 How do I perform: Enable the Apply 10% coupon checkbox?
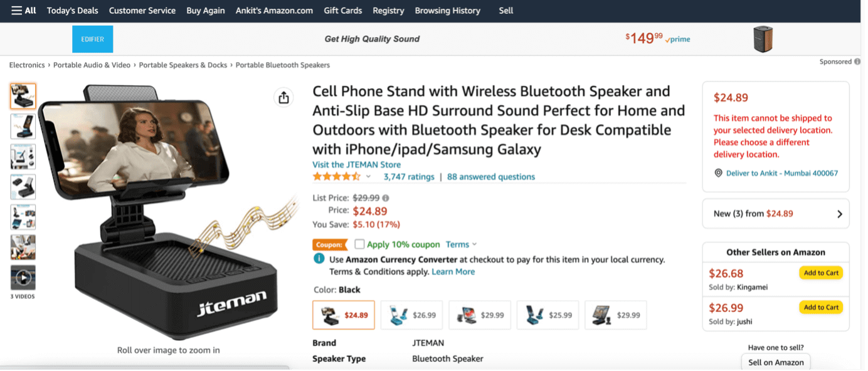[x=359, y=244]
